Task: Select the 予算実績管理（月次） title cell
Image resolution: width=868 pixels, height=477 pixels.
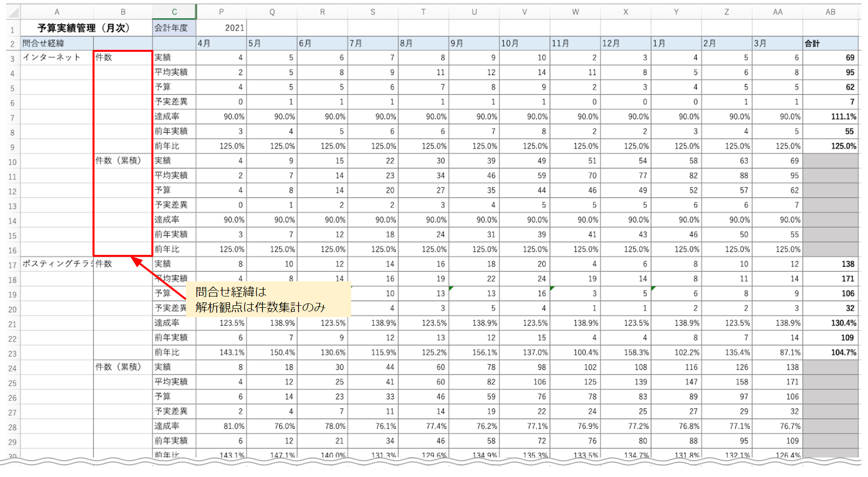Action: pos(84,28)
